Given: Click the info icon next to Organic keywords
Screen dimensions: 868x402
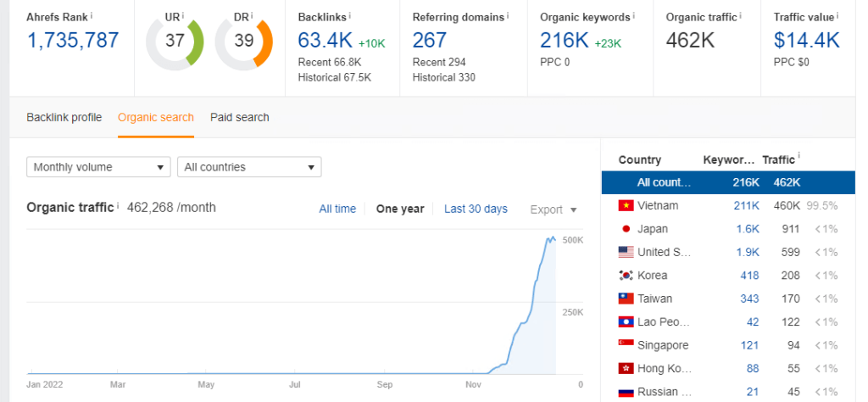Looking at the screenshot, I should 633,15.
